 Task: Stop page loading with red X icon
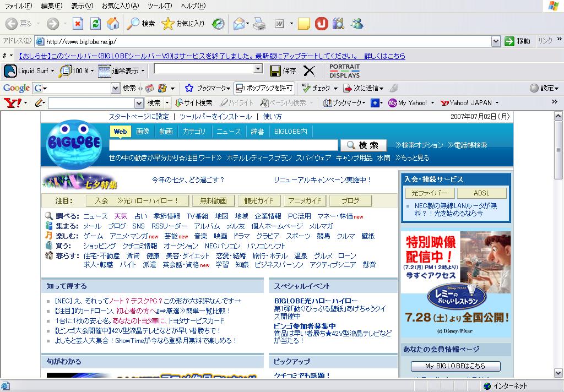click(x=78, y=24)
